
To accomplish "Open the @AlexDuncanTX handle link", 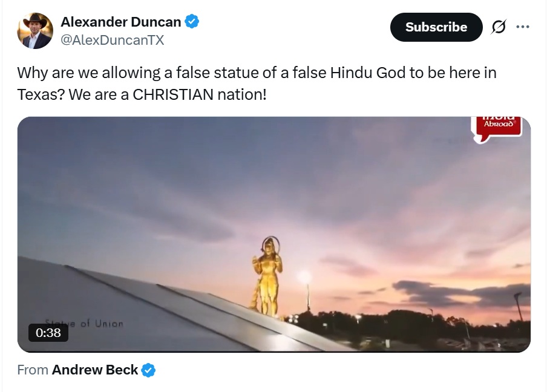I will [113, 41].
